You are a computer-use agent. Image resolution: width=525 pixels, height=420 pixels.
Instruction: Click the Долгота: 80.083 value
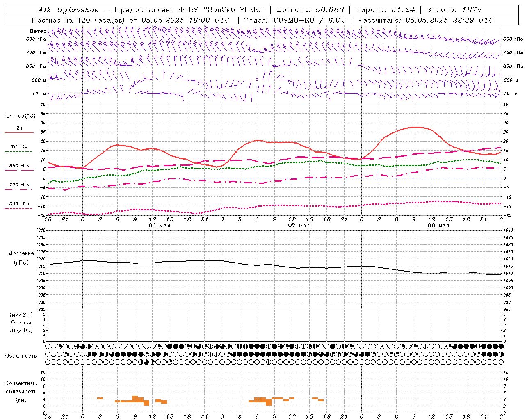[310, 10]
